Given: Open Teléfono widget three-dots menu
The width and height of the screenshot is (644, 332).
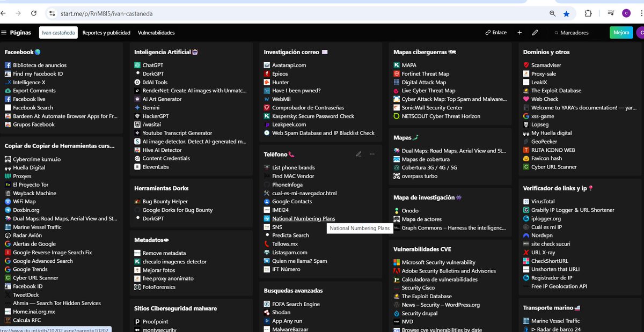Looking at the screenshot, I should pos(372,154).
